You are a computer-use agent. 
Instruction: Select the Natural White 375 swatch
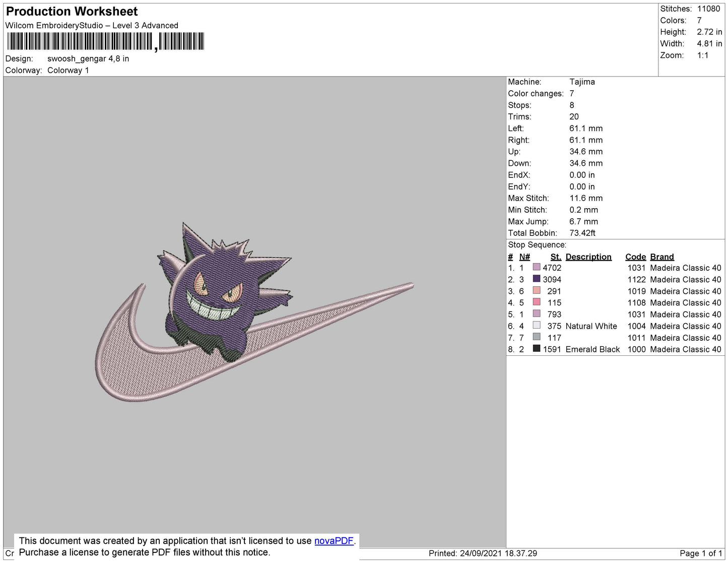537,326
